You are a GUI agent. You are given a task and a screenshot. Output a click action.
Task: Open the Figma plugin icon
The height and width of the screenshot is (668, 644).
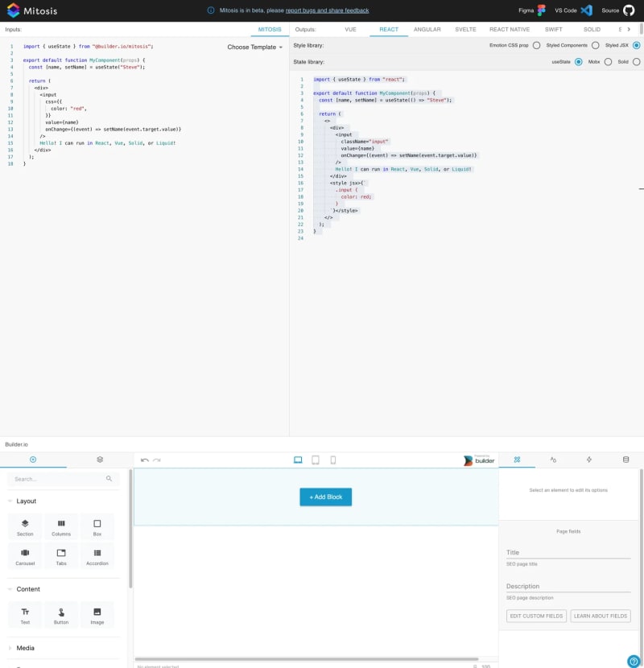[x=541, y=10]
